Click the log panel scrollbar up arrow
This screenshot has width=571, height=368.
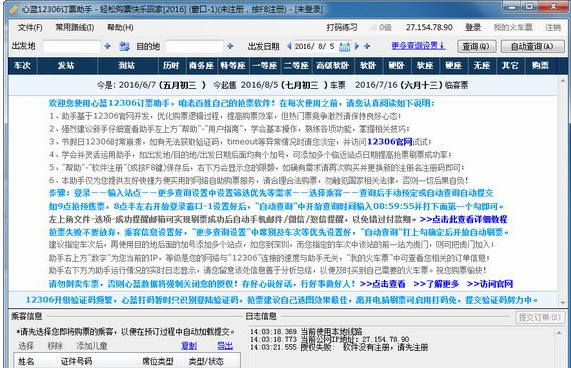coord(559,332)
